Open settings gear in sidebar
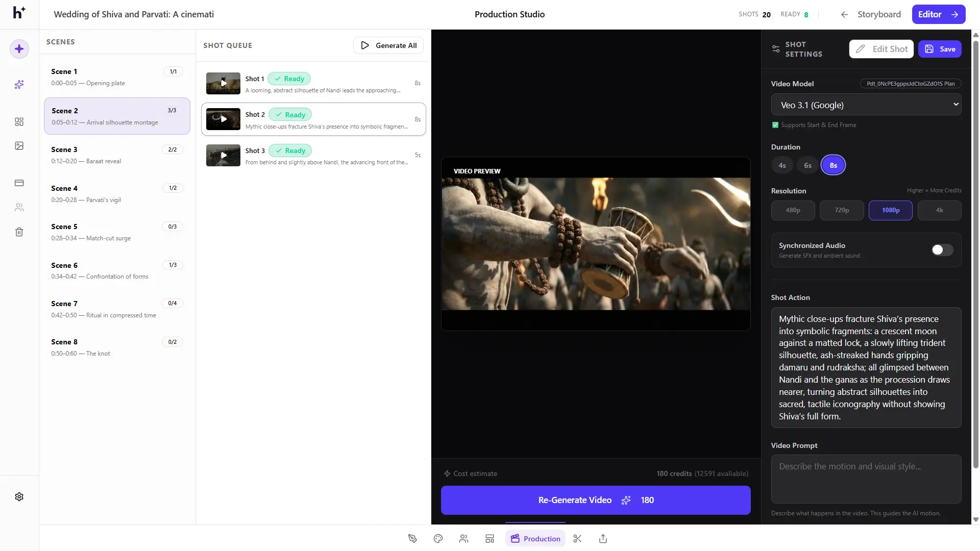Viewport: 980px width, 551px height. point(19,497)
